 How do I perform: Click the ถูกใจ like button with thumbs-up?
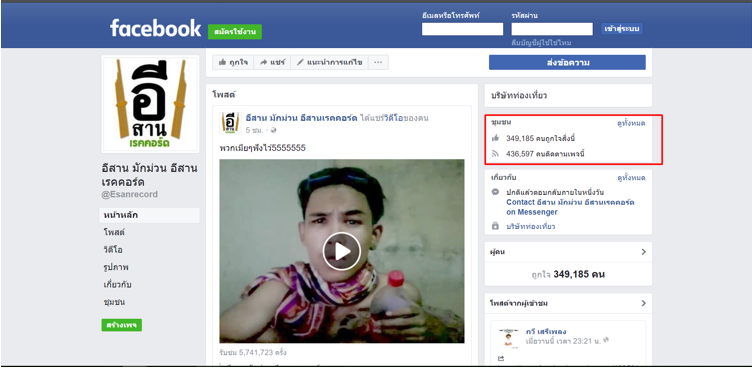(234, 62)
